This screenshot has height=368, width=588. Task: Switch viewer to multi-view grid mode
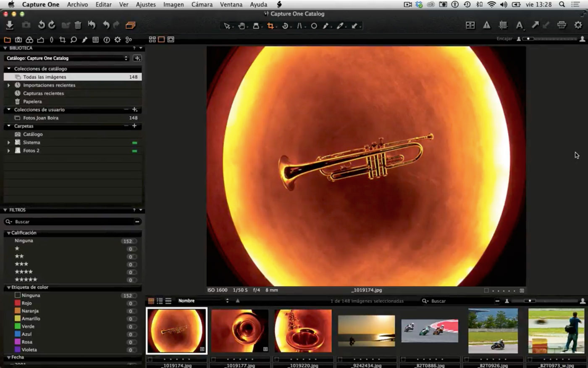152,39
